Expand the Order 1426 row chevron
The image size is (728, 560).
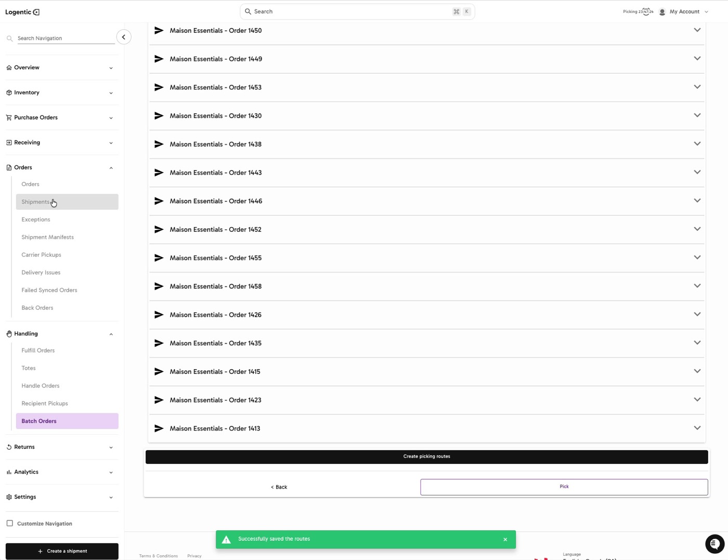click(x=697, y=314)
